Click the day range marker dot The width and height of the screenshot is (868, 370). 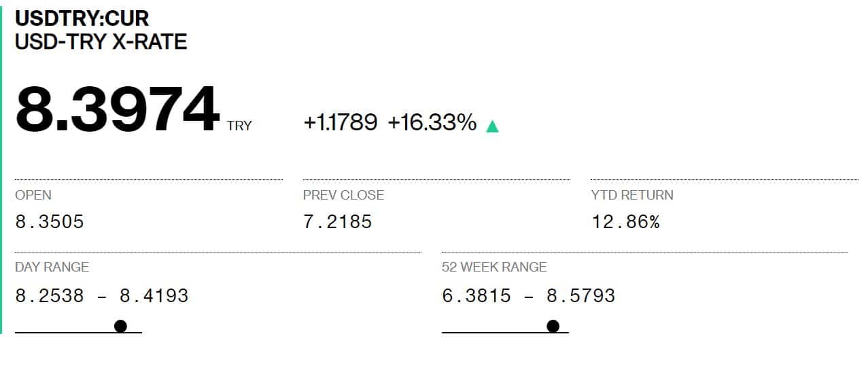coord(121,327)
